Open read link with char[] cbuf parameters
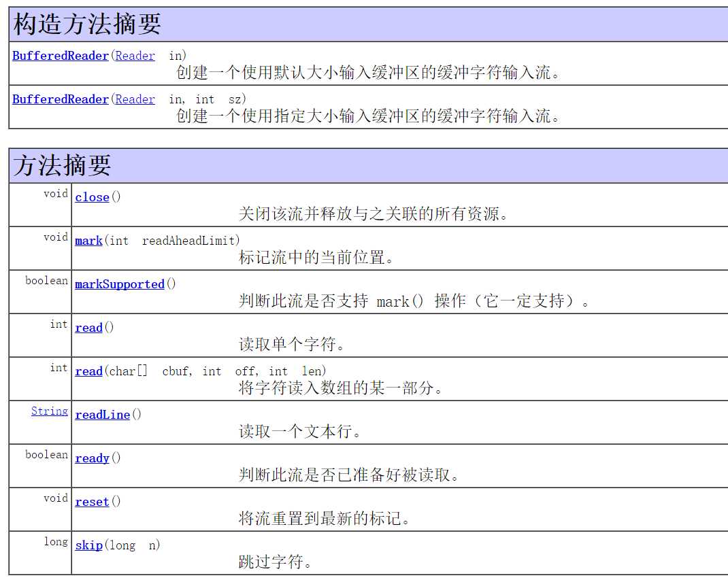The image size is (728, 582). tap(88, 372)
